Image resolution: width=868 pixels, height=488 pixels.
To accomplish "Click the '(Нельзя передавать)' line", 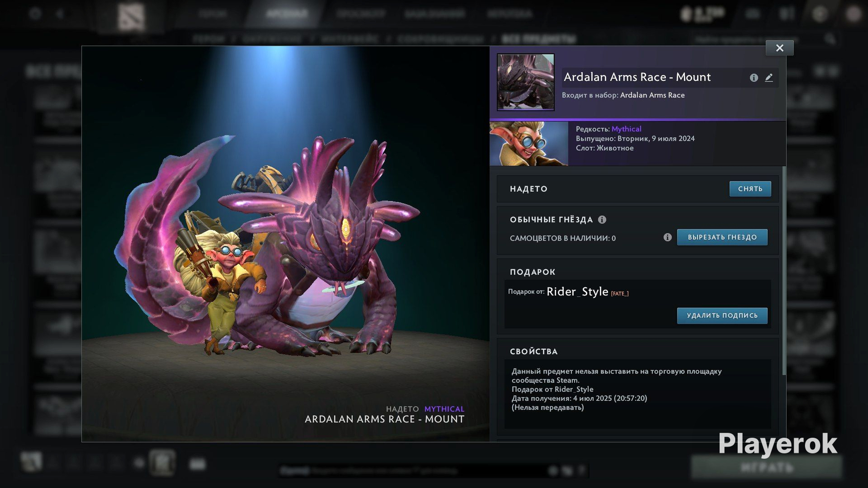I will [x=547, y=407].
